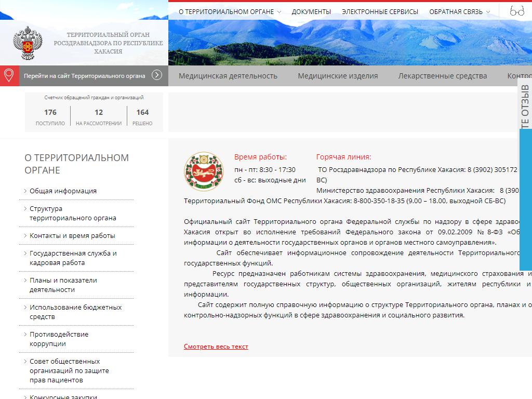The width and height of the screenshot is (532, 399).
Task: Click the 176 «Поступило» appeals counter
Action: 50,116
